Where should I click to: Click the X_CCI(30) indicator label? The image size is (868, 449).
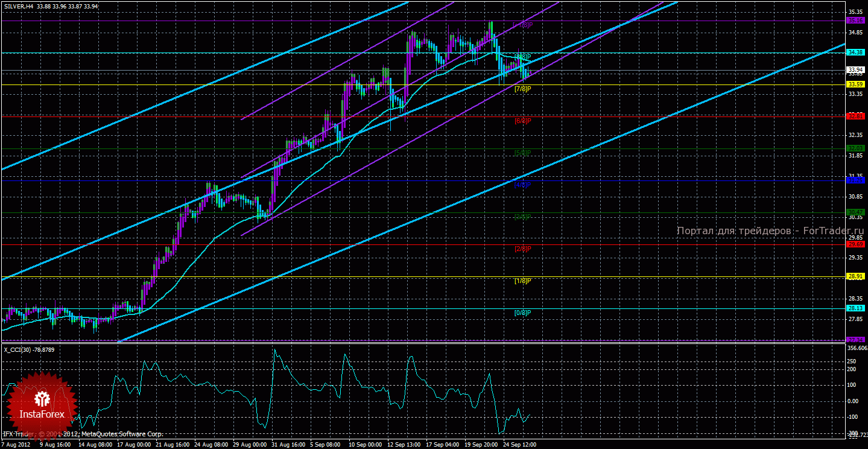pyautogui.click(x=21, y=349)
